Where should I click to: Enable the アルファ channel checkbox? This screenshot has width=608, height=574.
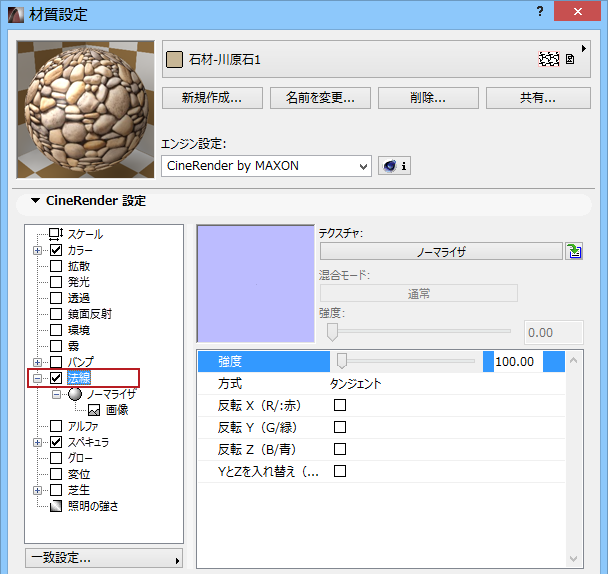pyautogui.click(x=56, y=426)
